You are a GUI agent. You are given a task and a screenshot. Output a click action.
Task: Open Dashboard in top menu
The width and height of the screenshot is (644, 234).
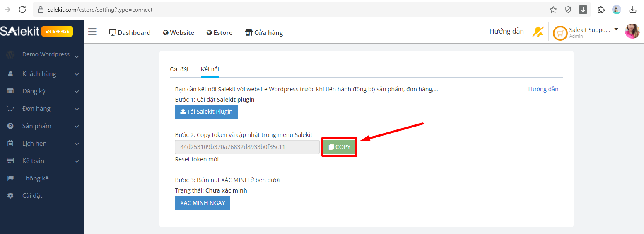130,32
